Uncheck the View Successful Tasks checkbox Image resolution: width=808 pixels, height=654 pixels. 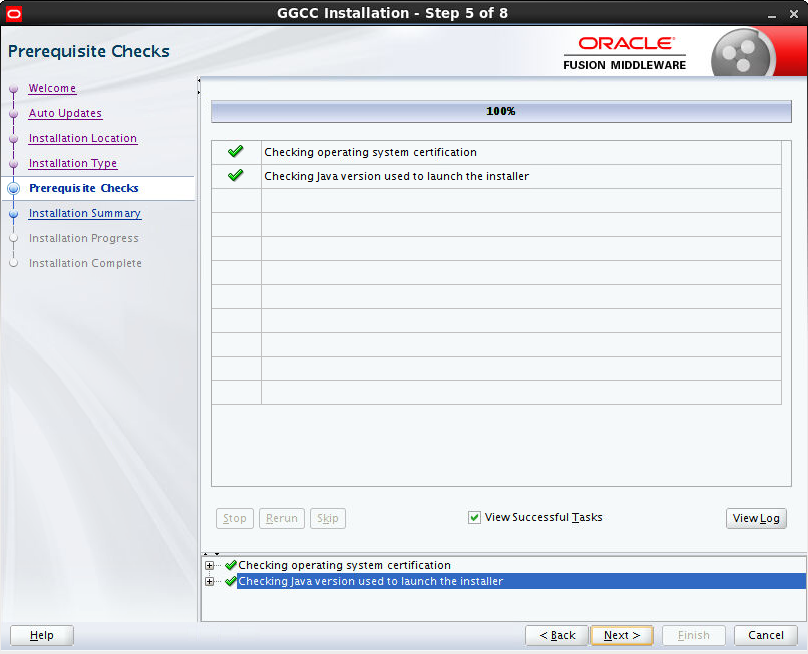[x=474, y=517]
